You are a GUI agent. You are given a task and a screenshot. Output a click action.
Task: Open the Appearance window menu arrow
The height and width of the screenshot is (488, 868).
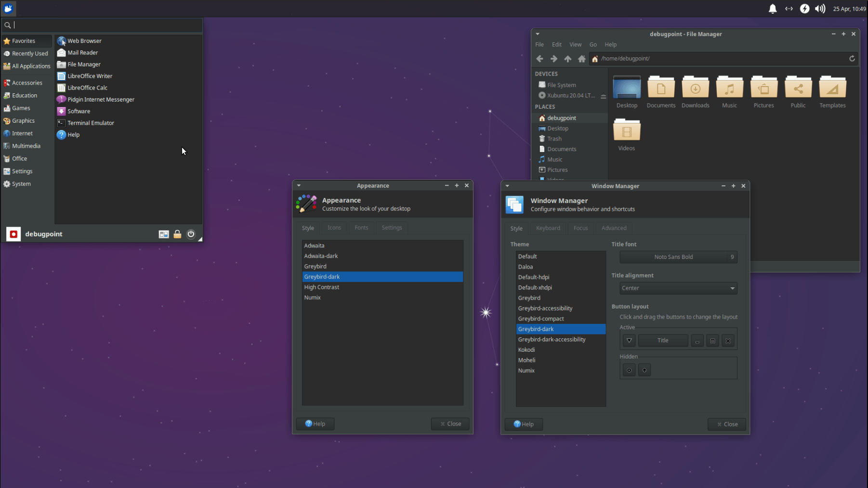pyautogui.click(x=299, y=185)
